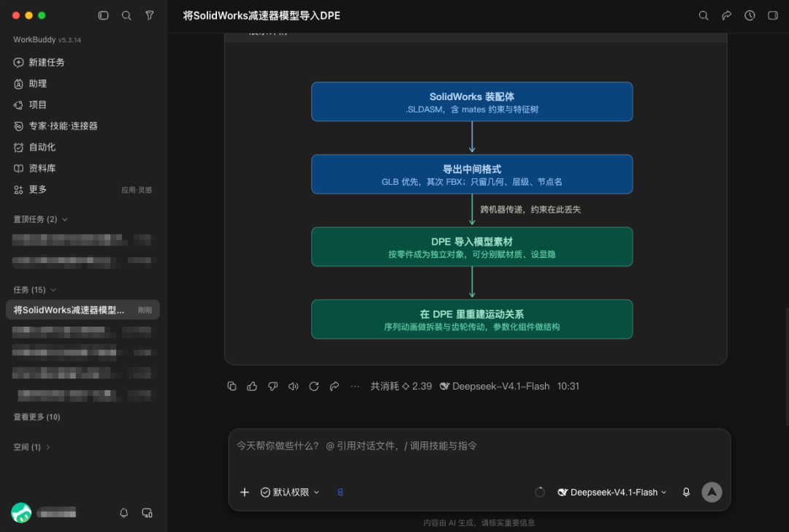Viewport: 789px width, 532px height.
Task: Click the small blue icon next to 默认权限
Action: pyautogui.click(x=340, y=493)
